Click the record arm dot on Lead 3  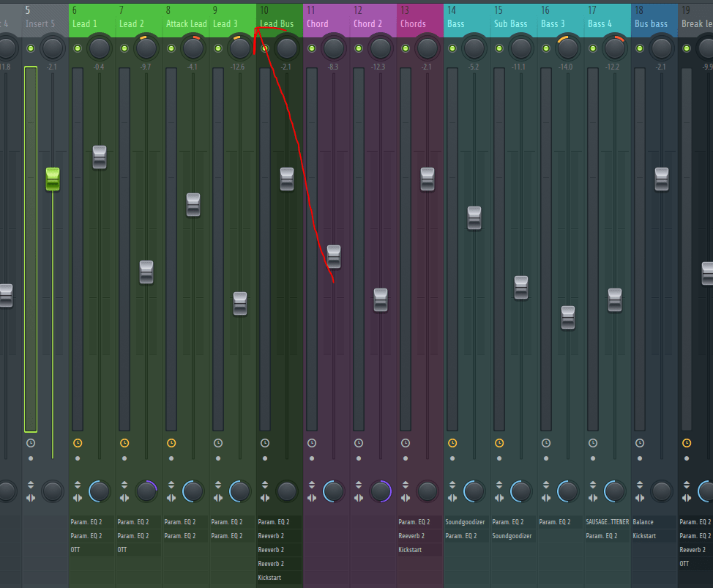pyautogui.click(x=217, y=458)
